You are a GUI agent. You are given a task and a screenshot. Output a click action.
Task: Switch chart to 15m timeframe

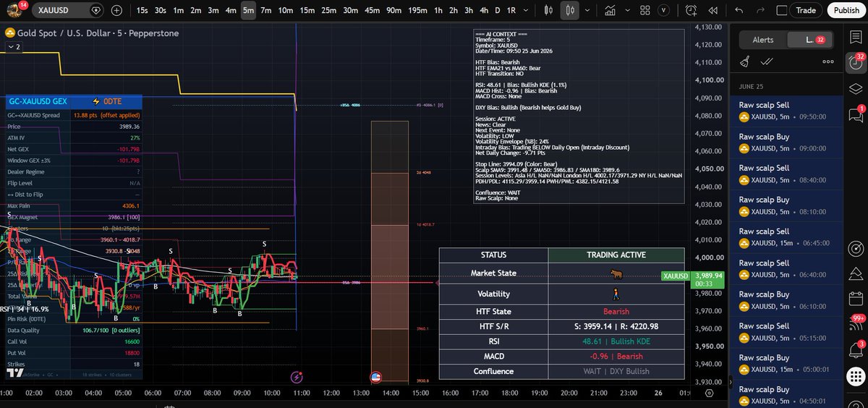307,11
